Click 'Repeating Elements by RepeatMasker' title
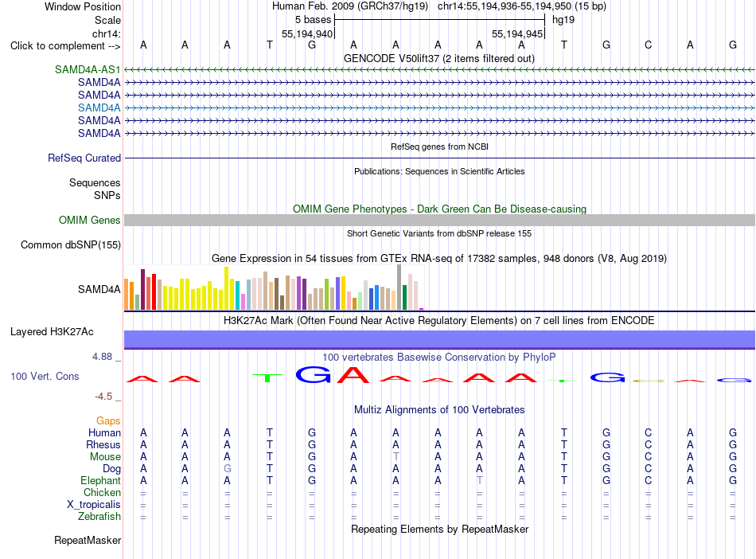This screenshot has height=559, width=756. coord(439,529)
